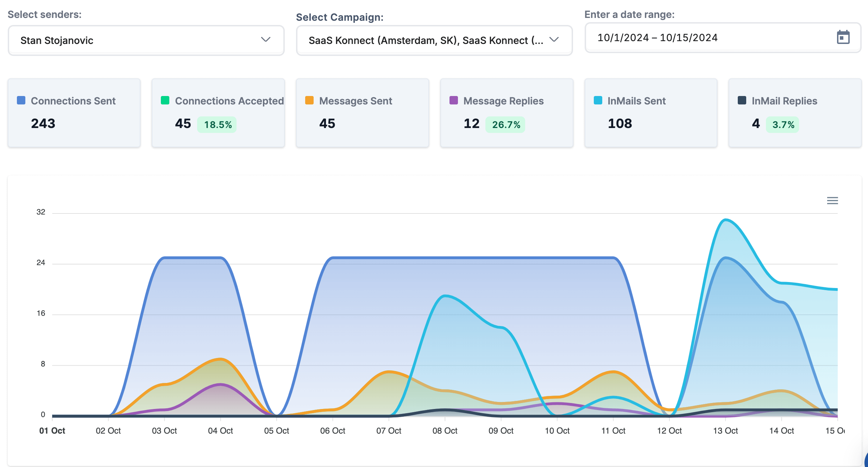Click the 01 Oct axis label
The height and width of the screenshot is (467, 868).
52,431
